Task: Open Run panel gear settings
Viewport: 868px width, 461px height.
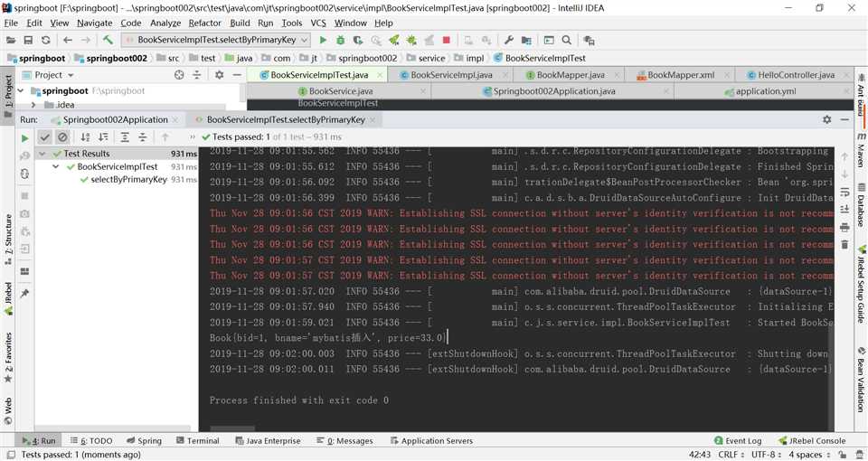Action: pos(827,119)
